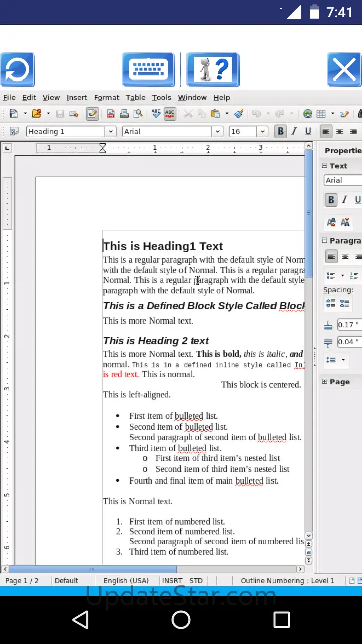Open the Heading 1 paragraph style dropdown
This screenshot has height=644, width=362.
tap(111, 132)
